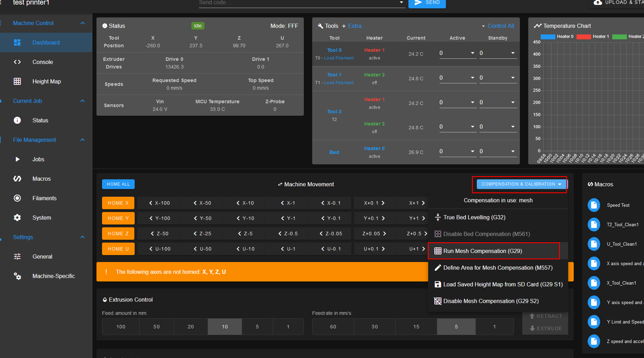
Task: Click the System gear icon
Action: (17, 217)
